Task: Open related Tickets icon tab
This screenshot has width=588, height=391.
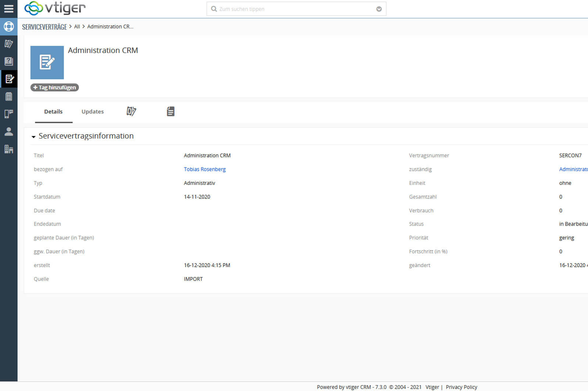Action: tap(131, 111)
